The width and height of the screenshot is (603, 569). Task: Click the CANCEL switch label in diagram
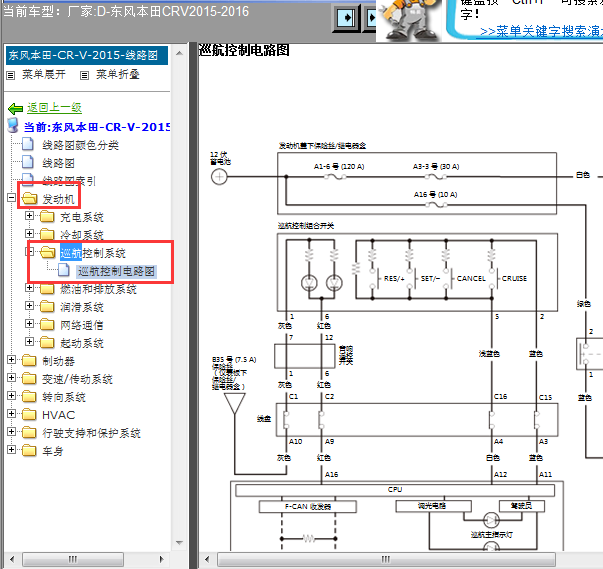pyautogui.click(x=471, y=278)
